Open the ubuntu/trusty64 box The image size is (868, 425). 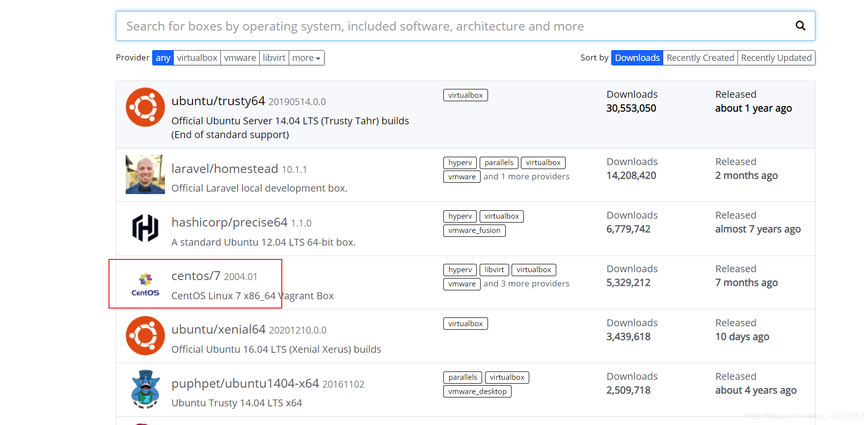click(218, 101)
